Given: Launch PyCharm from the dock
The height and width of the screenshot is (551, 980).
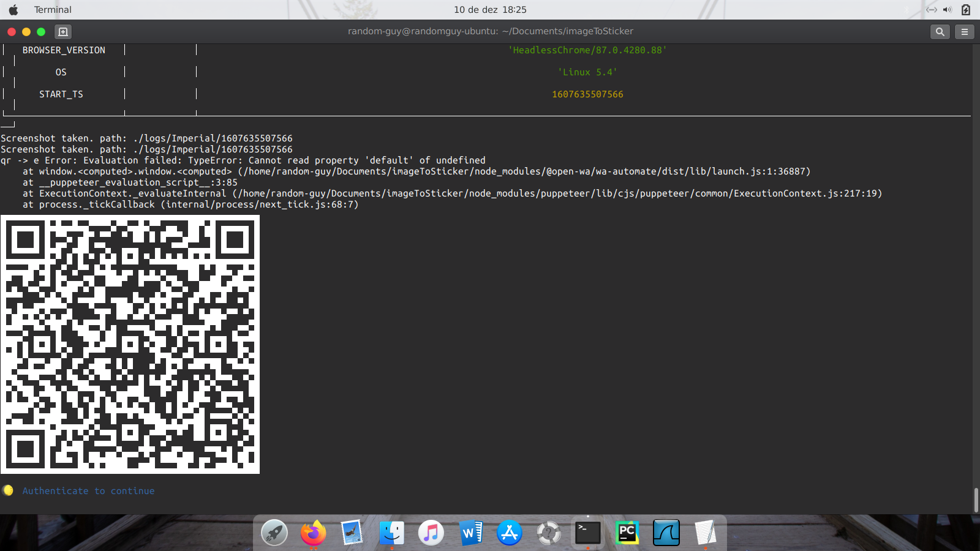Looking at the screenshot, I should pos(627,533).
